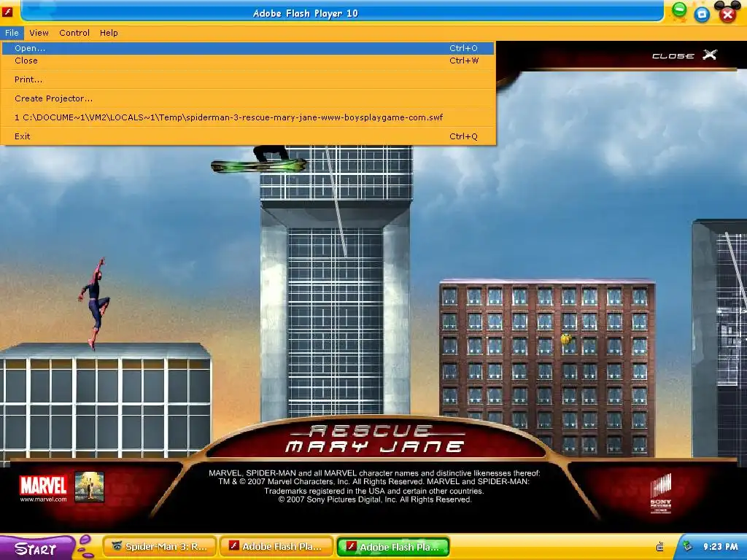Switch to first Adobe Flash Player taskbar button
The width and height of the screenshot is (747, 560).
pos(277,547)
